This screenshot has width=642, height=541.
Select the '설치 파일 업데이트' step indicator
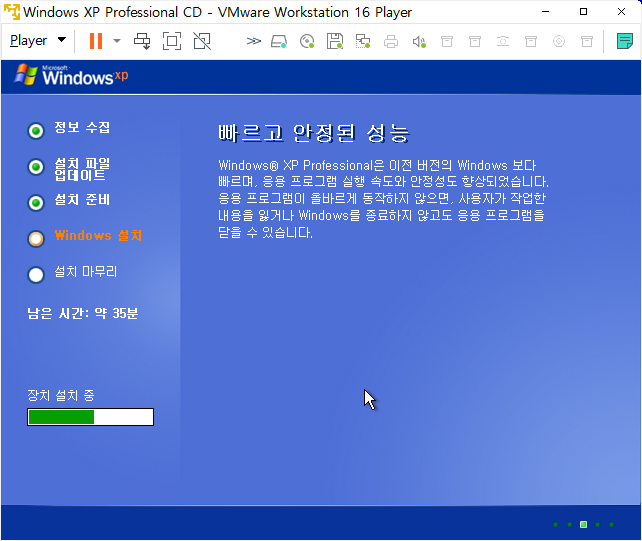(x=36, y=167)
